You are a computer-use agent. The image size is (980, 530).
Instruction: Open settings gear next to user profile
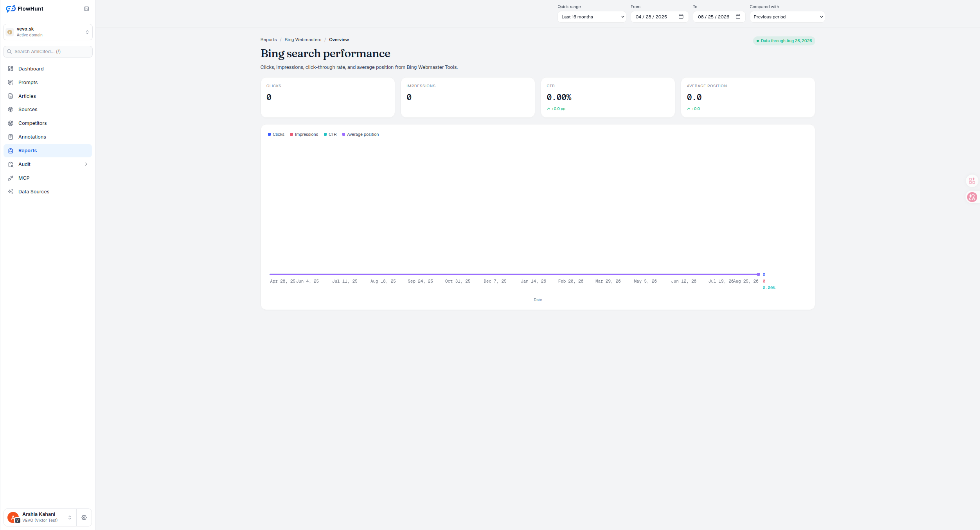84,517
